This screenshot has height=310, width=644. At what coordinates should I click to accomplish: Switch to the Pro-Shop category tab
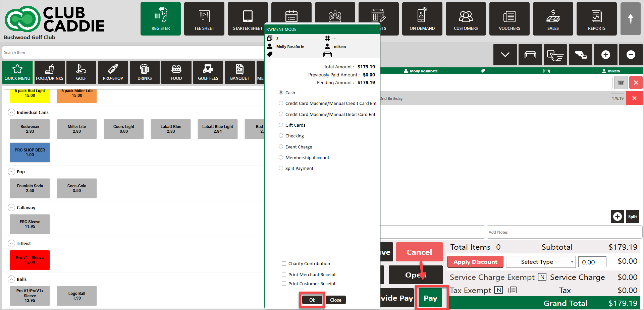coord(113,72)
